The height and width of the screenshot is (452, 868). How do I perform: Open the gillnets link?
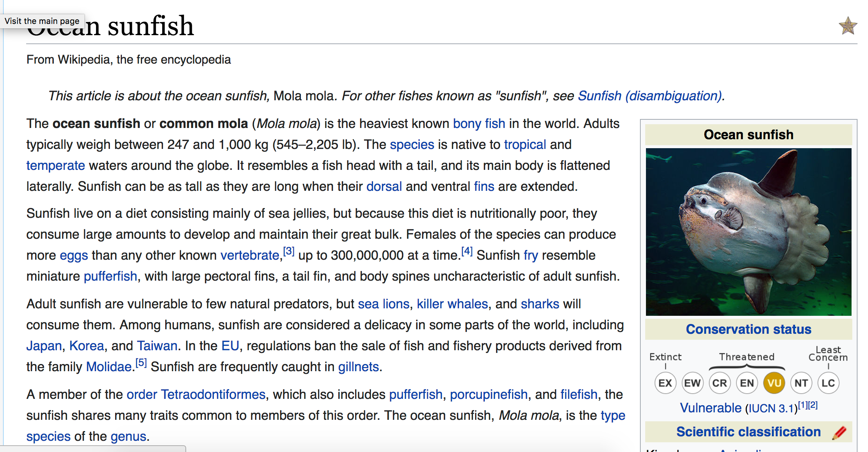point(358,367)
